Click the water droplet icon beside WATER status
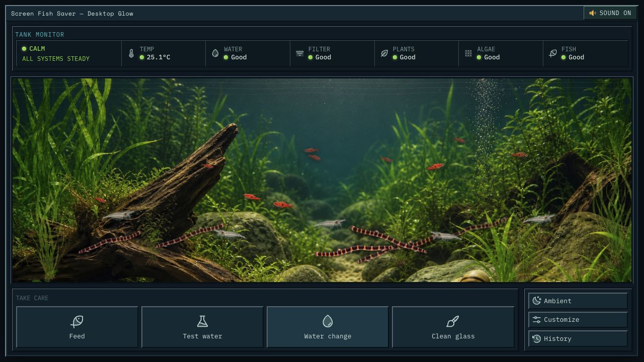This screenshot has height=362, width=644. [215, 53]
